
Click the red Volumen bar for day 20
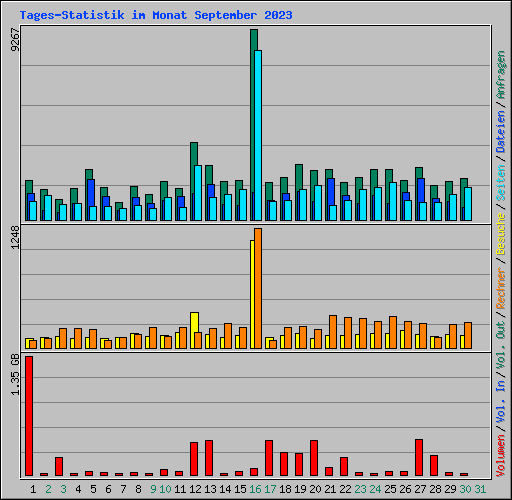314,458
